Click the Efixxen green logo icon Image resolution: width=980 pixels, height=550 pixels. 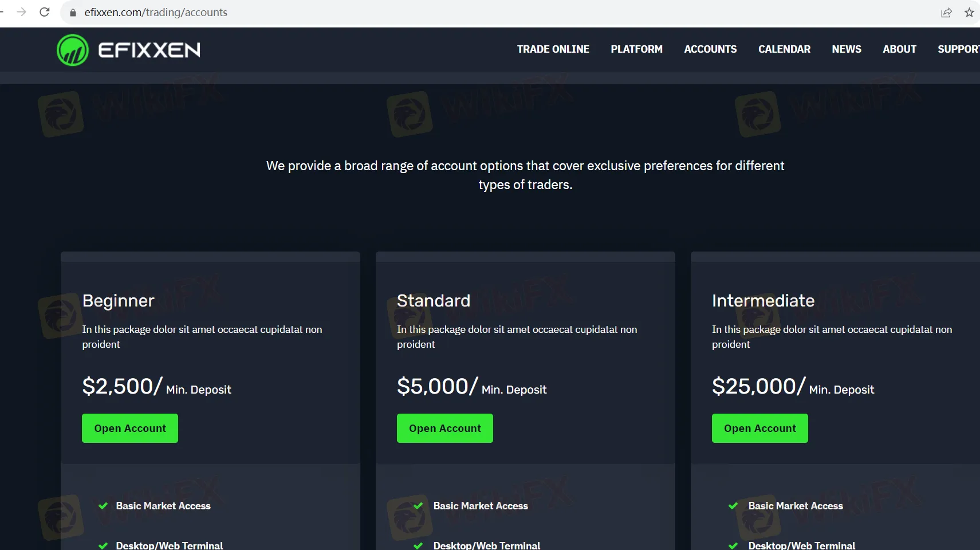(x=73, y=50)
